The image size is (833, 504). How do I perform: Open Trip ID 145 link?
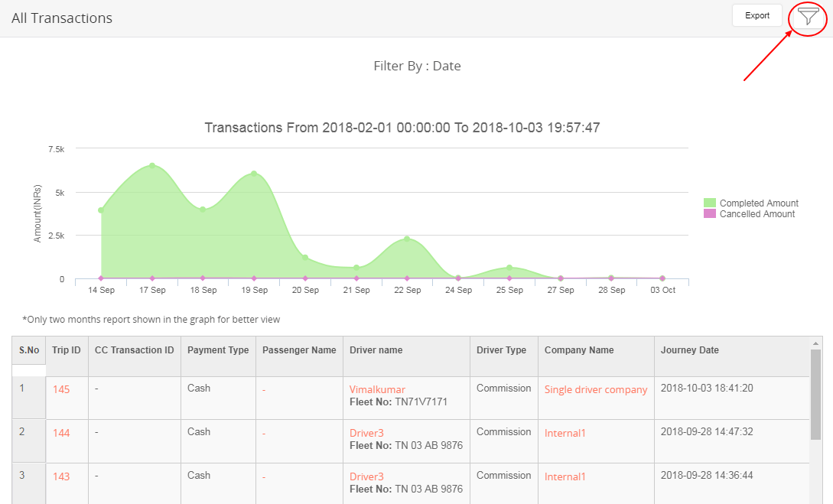[x=61, y=389]
